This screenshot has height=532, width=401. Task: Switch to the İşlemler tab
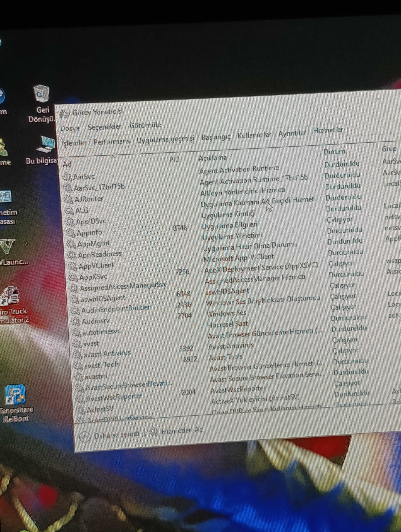(x=74, y=143)
